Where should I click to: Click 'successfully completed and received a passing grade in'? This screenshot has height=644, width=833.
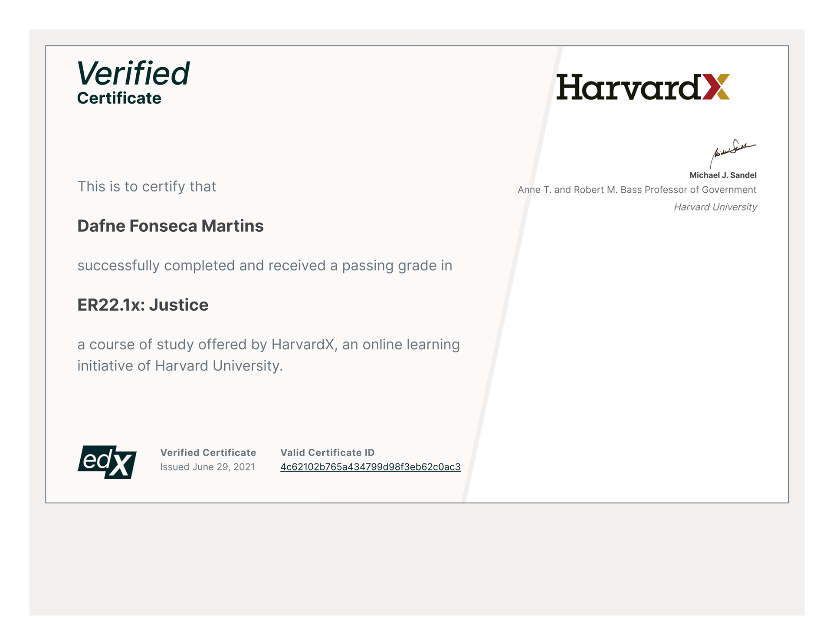pyautogui.click(x=265, y=266)
